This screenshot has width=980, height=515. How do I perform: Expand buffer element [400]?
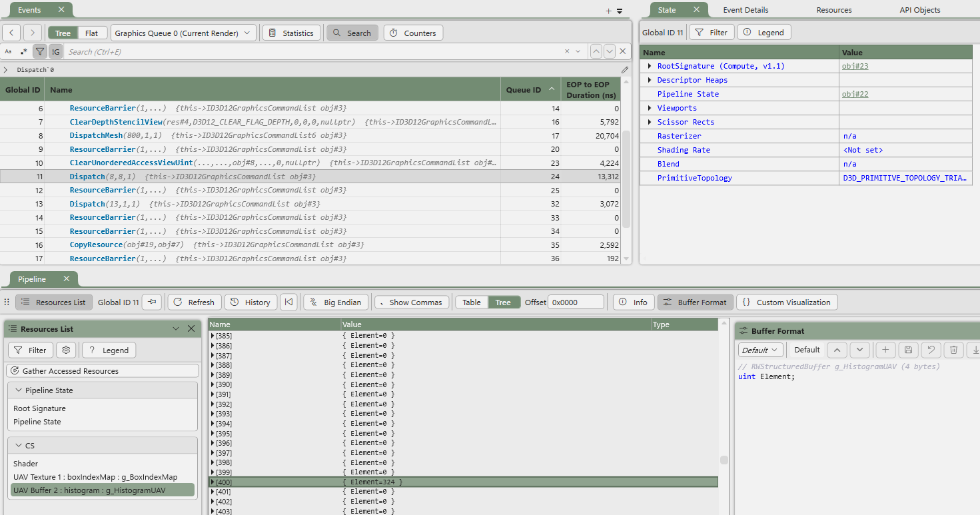pyautogui.click(x=213, y=482)
